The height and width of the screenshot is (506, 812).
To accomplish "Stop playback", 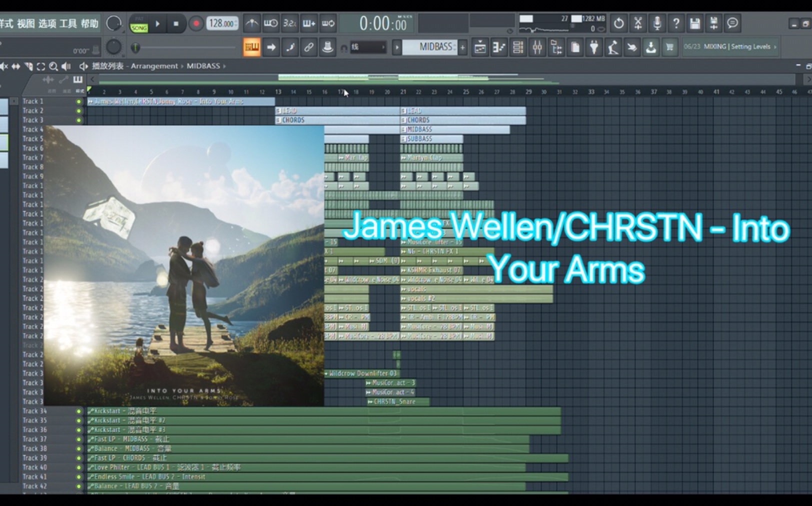I will point(176,23).
